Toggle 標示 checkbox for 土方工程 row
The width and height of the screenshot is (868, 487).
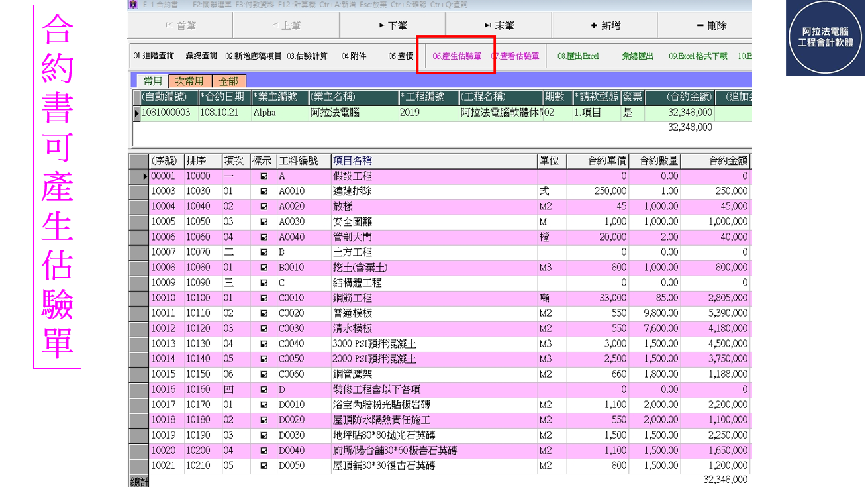point(264,253)
